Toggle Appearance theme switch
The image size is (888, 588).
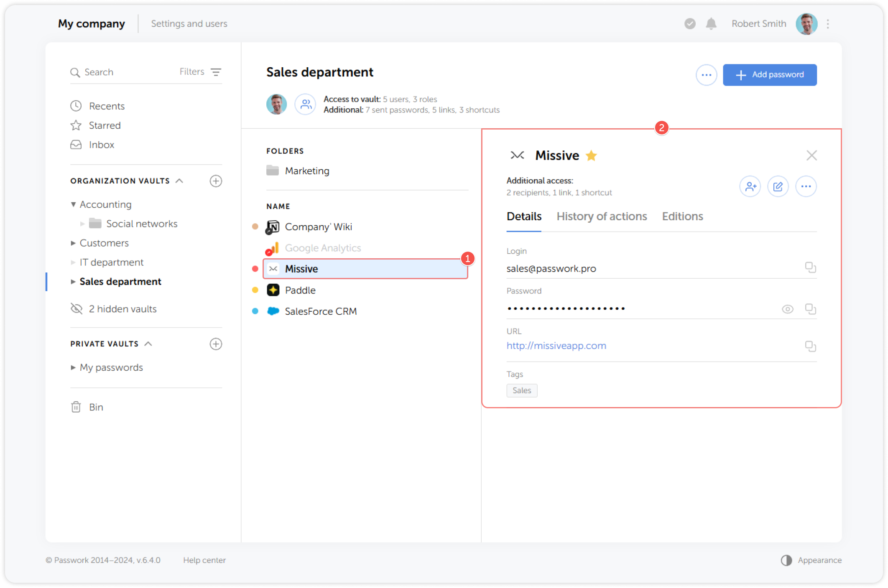(786, 560)
